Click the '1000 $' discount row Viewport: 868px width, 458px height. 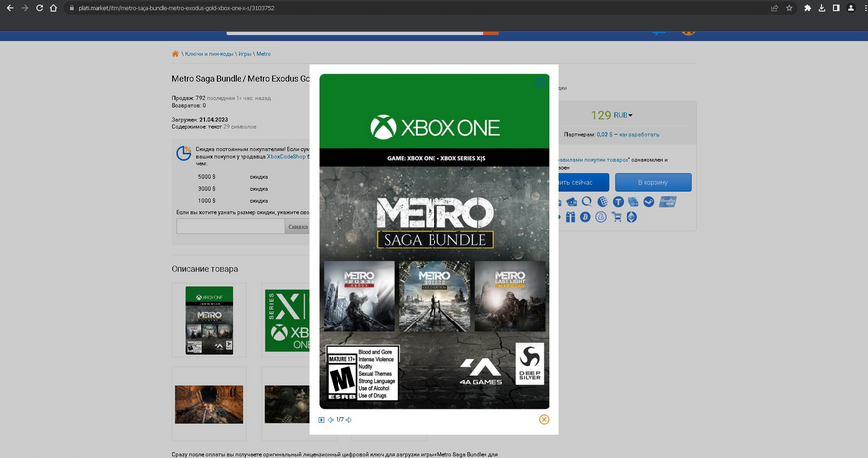tap(234, 200)
